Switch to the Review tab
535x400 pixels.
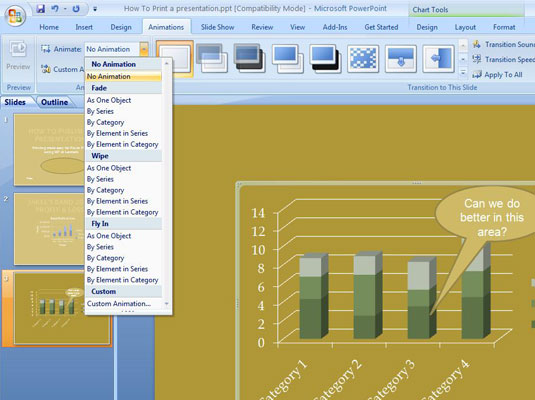click(x=262, y=27)
